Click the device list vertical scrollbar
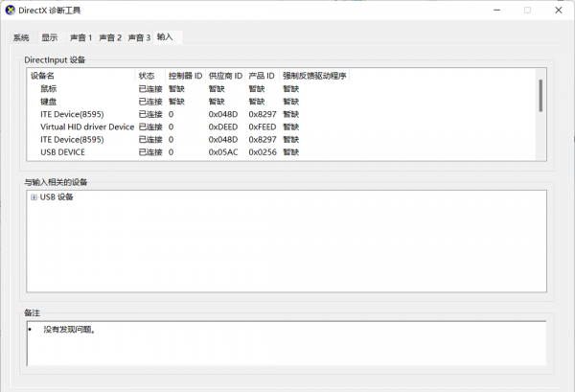This screenshot has height=392, width=575. (540, 96)
